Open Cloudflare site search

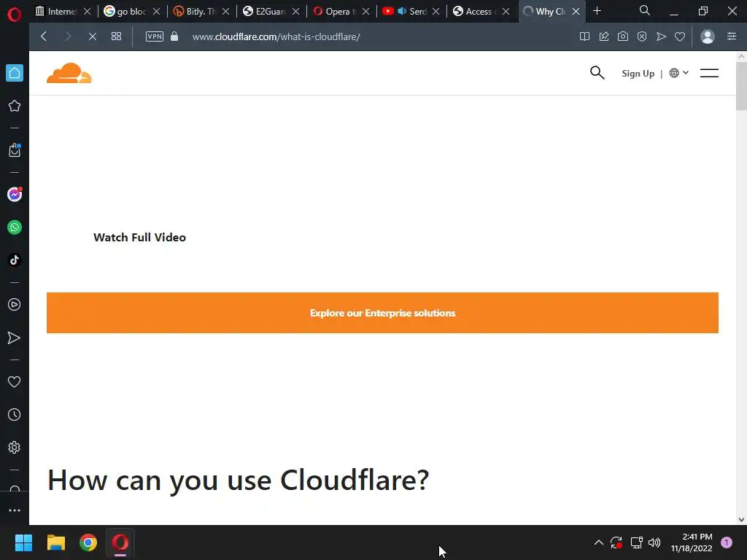click(597, 72)
